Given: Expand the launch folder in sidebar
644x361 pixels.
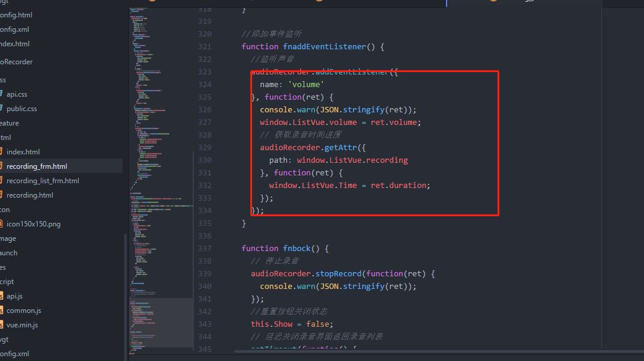Looking at the screenshot, I should coord(8,253).
